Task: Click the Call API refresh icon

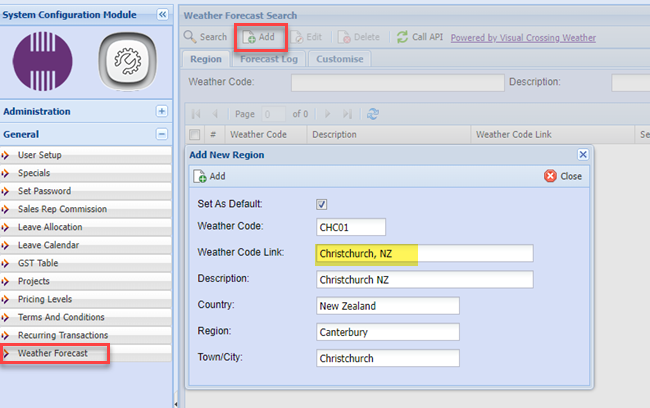Action: tap(403, 37)
